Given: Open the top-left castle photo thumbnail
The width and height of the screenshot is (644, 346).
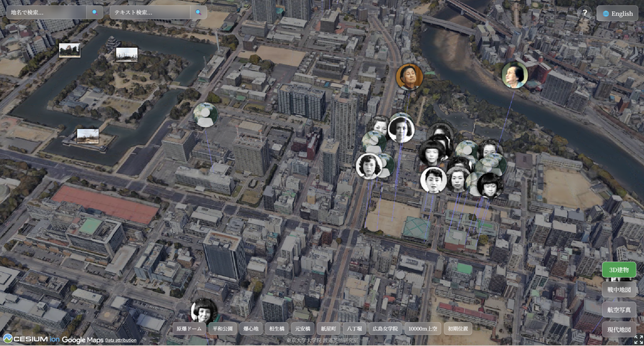Looking at the screenshot, I should pos(70,50).
